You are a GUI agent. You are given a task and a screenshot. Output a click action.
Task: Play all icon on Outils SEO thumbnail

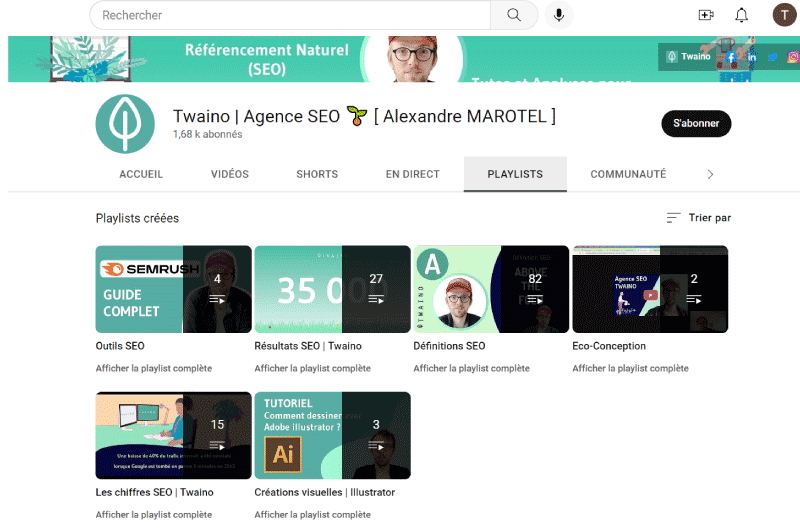217,299
